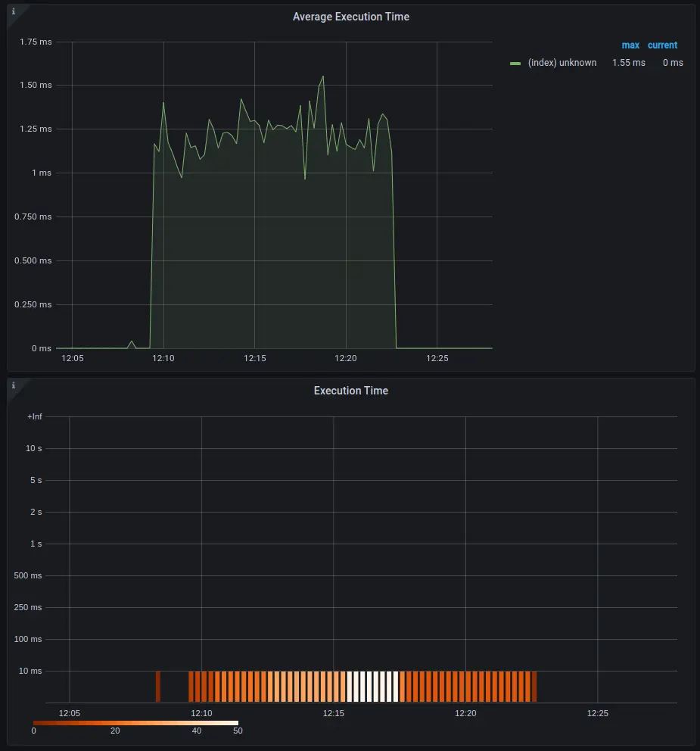This screenshot has width=700, height=751.
Task: Sort legend by the current column header
Action: point(662,45)
